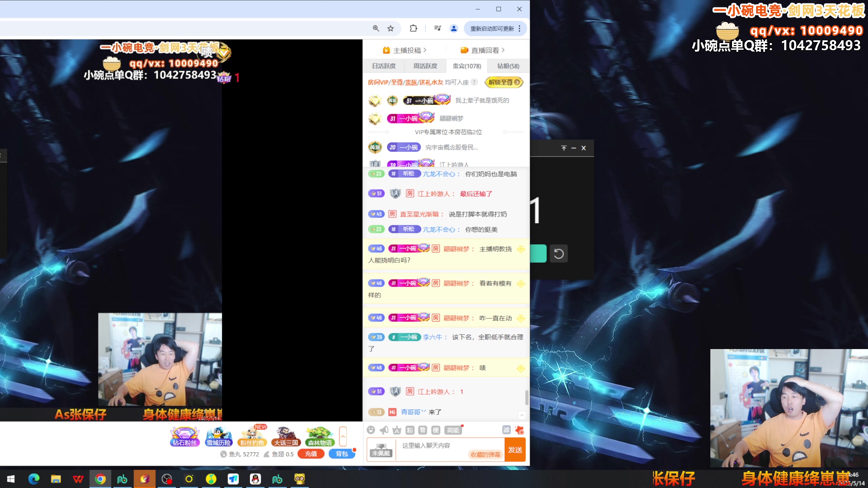868x488 pixels.
Task: Open QQ Music from the taskbar
Action: pos(211,479)
